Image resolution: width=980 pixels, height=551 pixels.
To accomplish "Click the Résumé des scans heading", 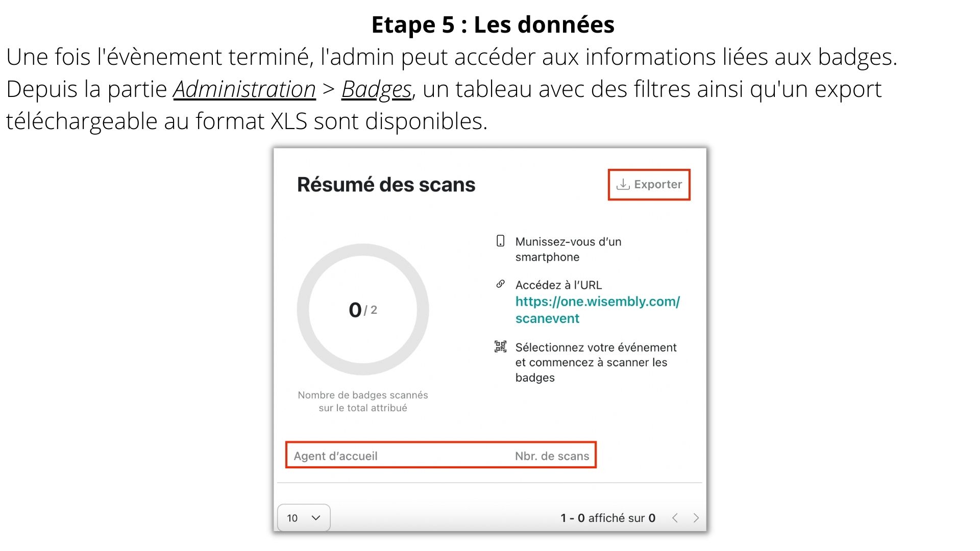I will pyautogui.click(x=386, y=185).
